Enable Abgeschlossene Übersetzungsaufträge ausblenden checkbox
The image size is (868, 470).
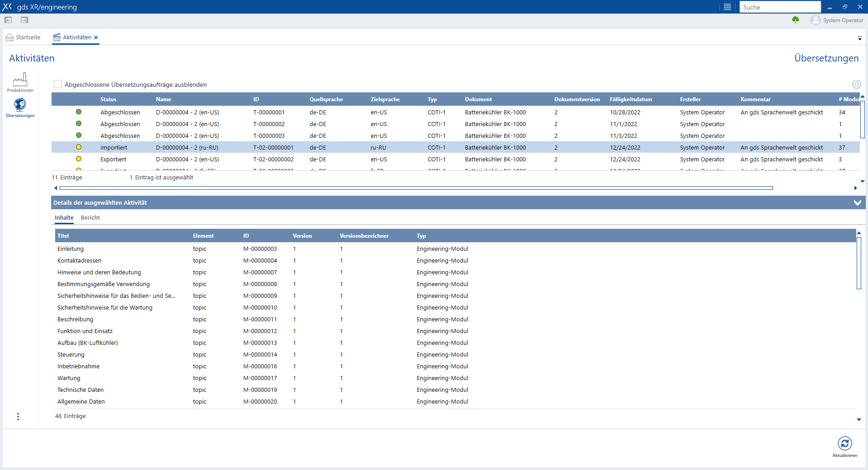point(58,84)
